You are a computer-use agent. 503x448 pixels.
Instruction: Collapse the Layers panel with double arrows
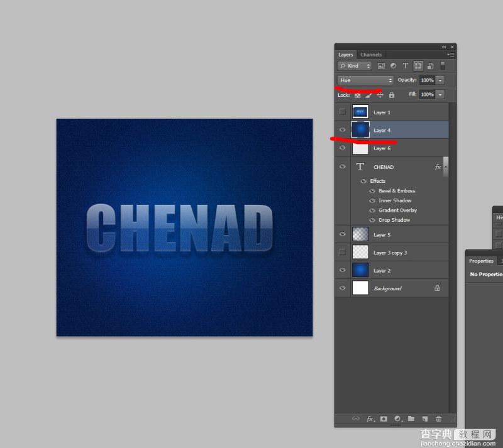point(444,47)
